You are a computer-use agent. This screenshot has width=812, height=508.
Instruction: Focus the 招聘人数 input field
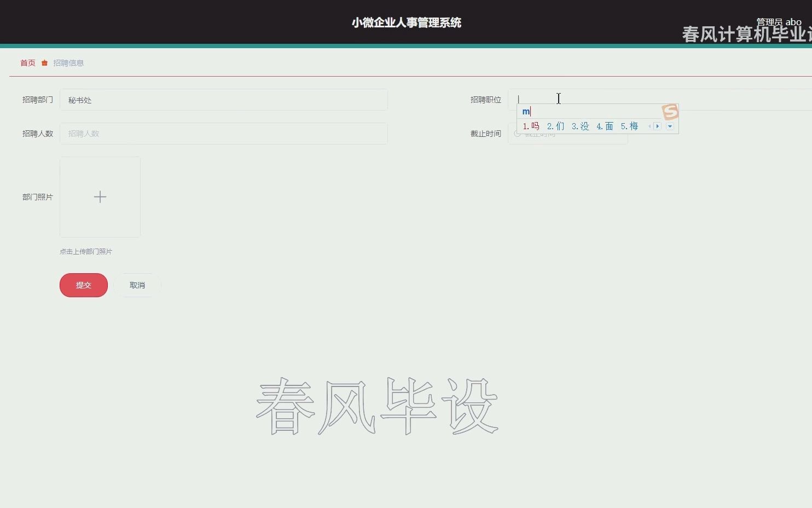tap(224, 134)
